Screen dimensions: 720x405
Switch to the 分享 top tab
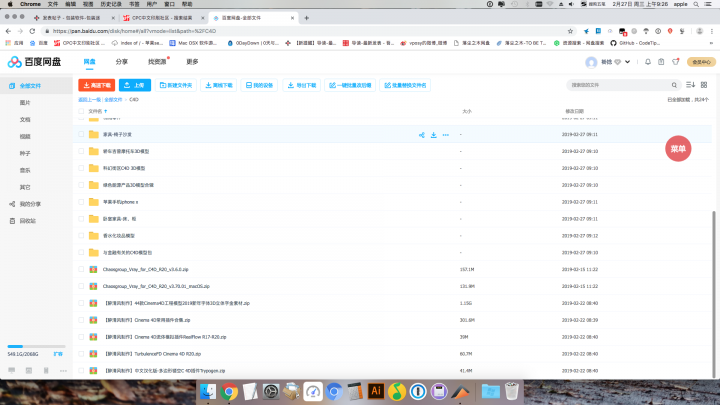(121, 61)
